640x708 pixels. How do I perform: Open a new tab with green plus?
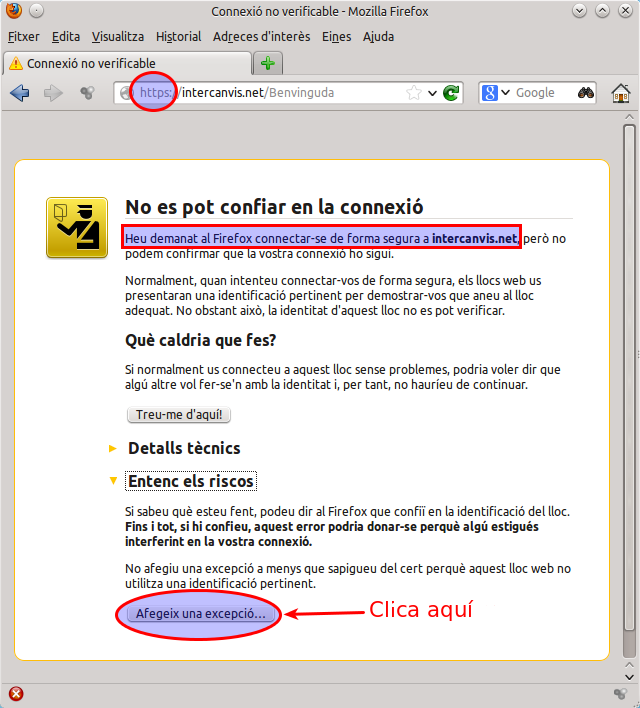268,63
